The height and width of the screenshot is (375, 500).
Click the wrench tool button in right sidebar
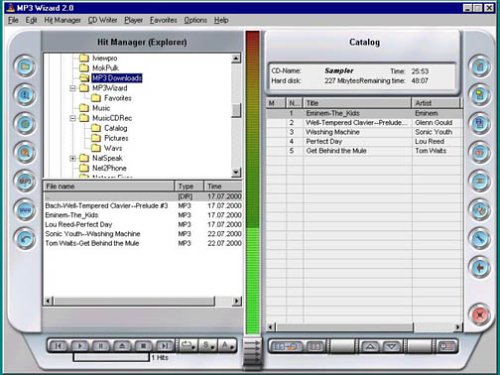479,239
